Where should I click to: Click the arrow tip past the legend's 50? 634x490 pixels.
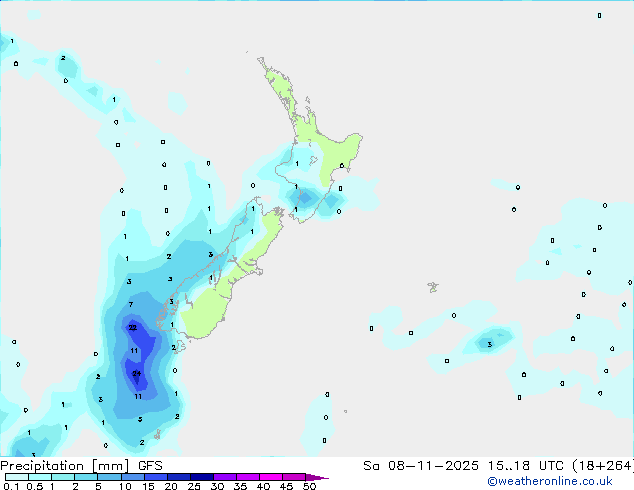tap(317, 477)
